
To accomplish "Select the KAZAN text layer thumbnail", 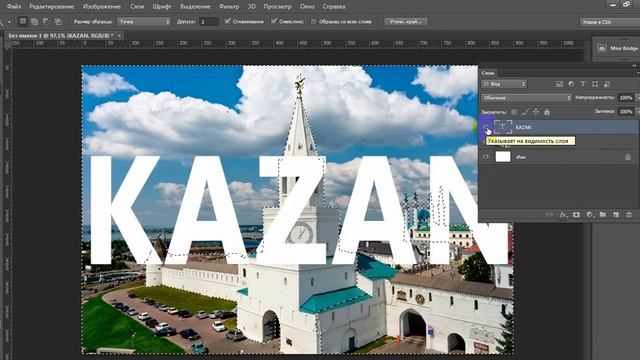I will 503,127.
